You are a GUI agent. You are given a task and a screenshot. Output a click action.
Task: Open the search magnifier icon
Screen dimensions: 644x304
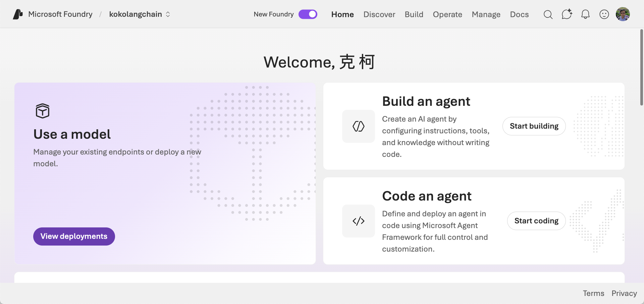tap(548, 14)
